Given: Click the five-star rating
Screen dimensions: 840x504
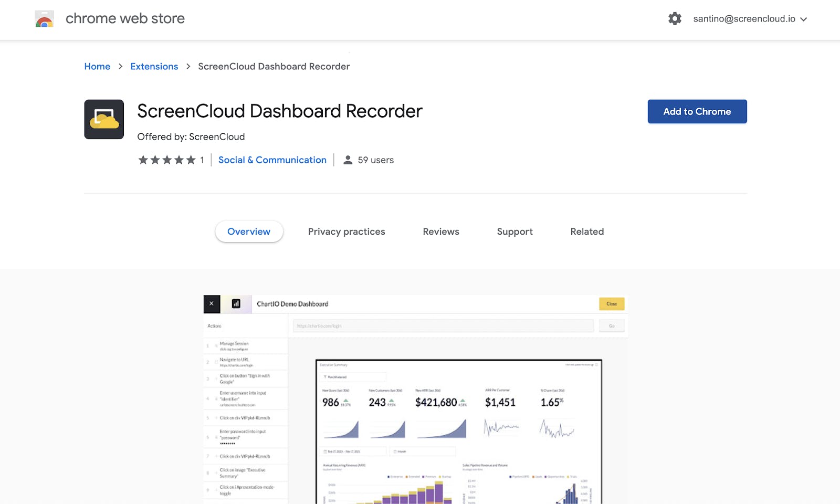Looking at the screenshot, I should coord(167,160).
